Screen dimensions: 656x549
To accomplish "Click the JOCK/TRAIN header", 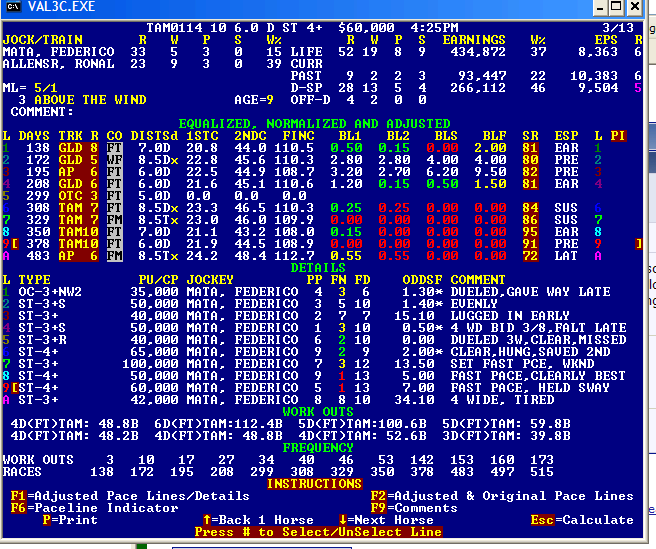I will coord(42,40).
